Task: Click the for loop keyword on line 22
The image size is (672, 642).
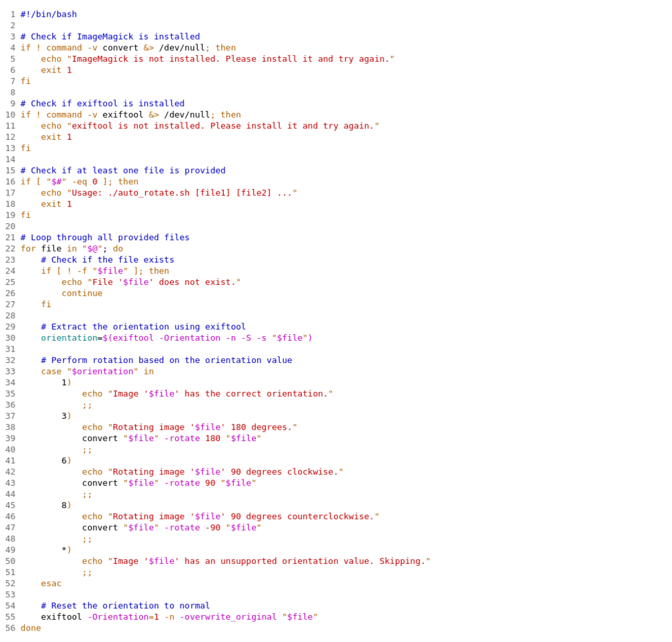Action: click(28, 248)
